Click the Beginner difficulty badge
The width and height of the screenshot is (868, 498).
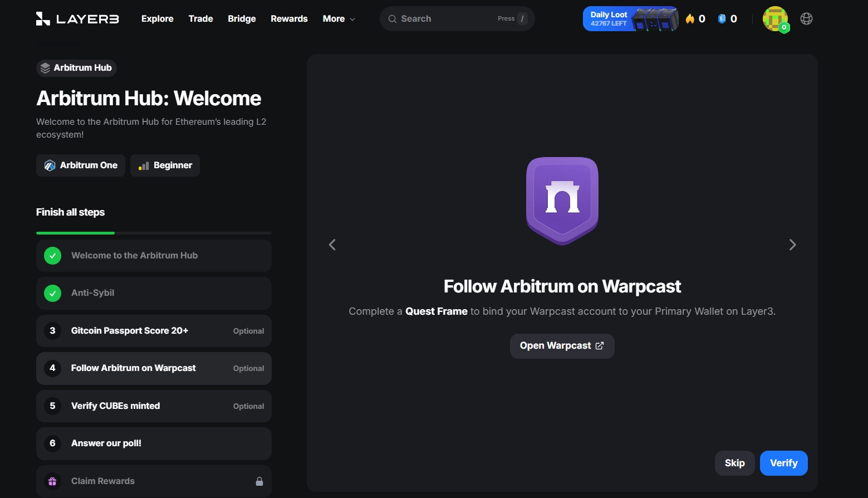tap(165, 165)
